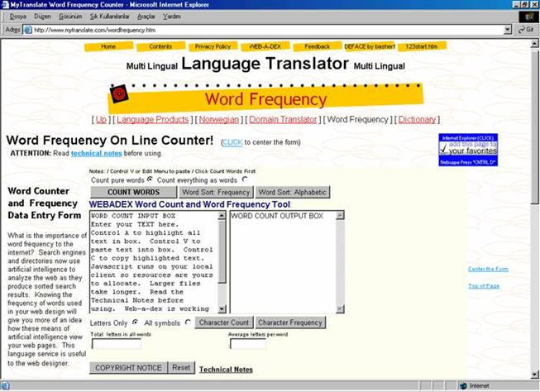Click the red target icon beside Word Frequency
540x392 pixels.
tap(119, 93)
